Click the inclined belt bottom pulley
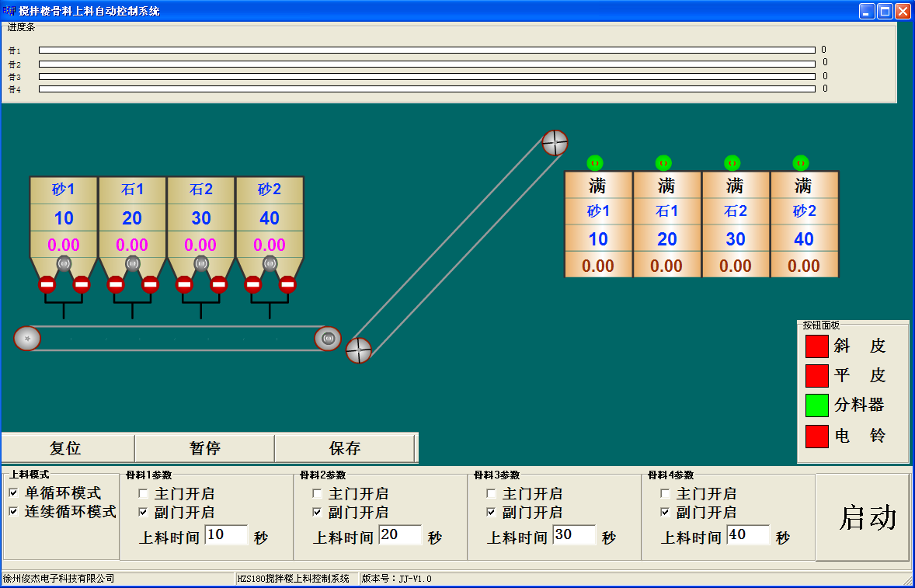Screen dimensions: 915x588 (359, 350)
